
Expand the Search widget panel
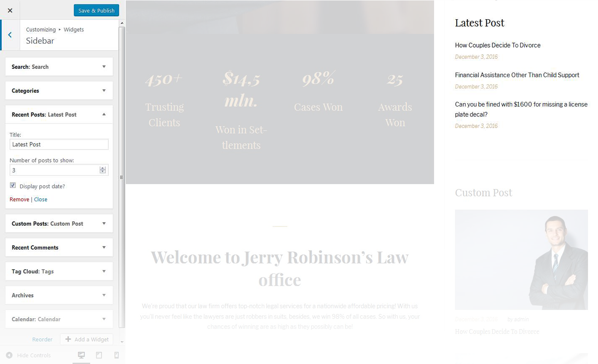[x=104, y=67]
